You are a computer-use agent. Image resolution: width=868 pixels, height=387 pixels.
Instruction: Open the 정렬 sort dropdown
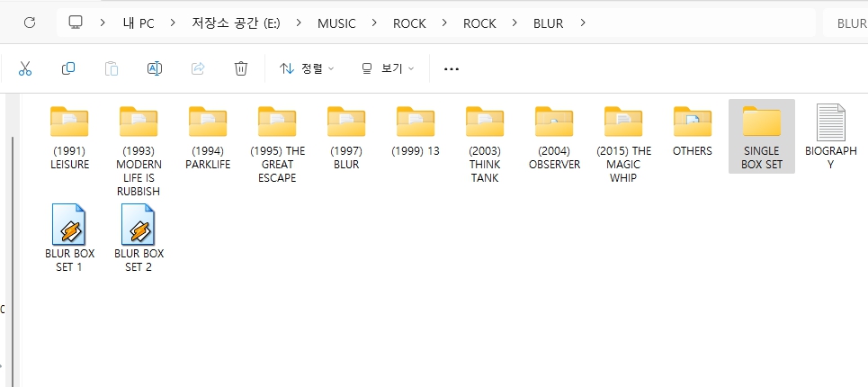(x=307, y=68)
